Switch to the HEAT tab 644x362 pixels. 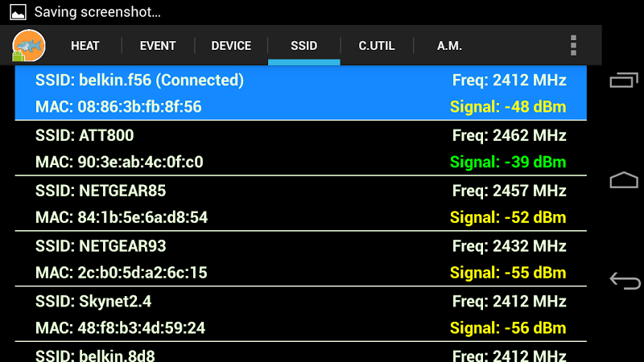85,46
